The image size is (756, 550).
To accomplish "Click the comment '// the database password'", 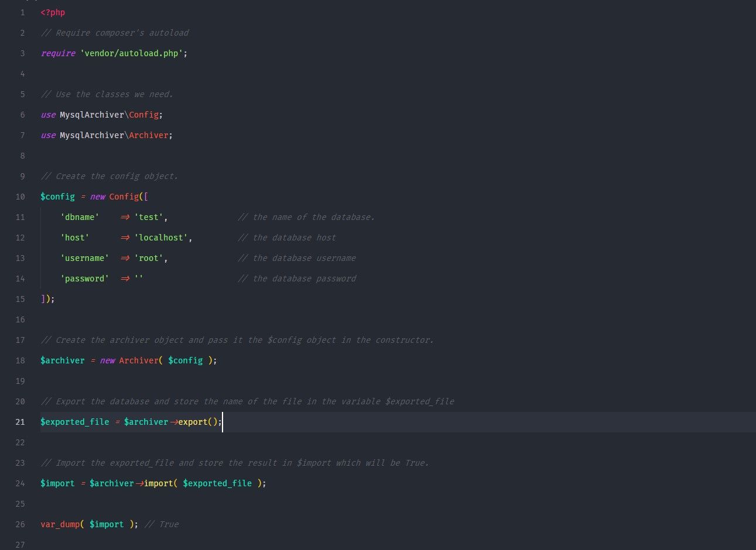I will 297,279.
